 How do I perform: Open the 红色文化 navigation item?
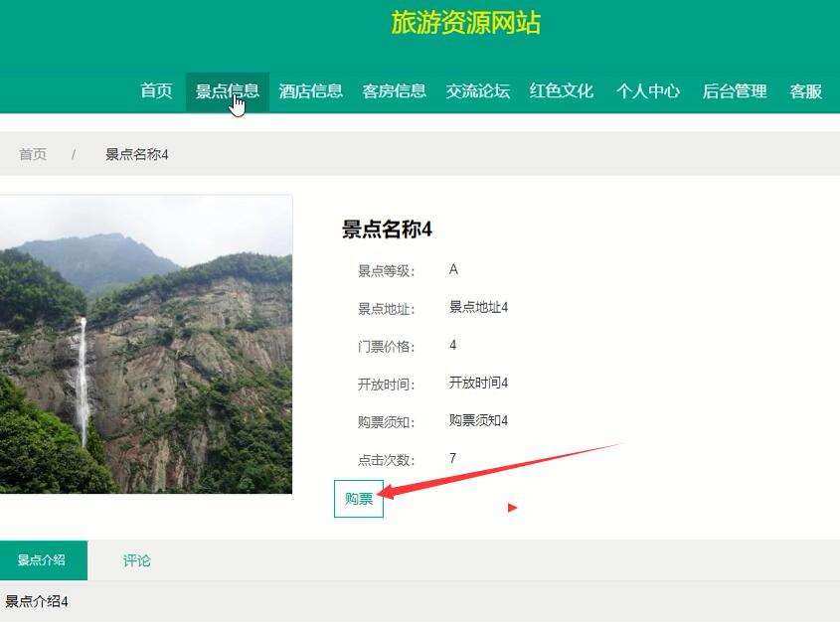pos(562,91)
